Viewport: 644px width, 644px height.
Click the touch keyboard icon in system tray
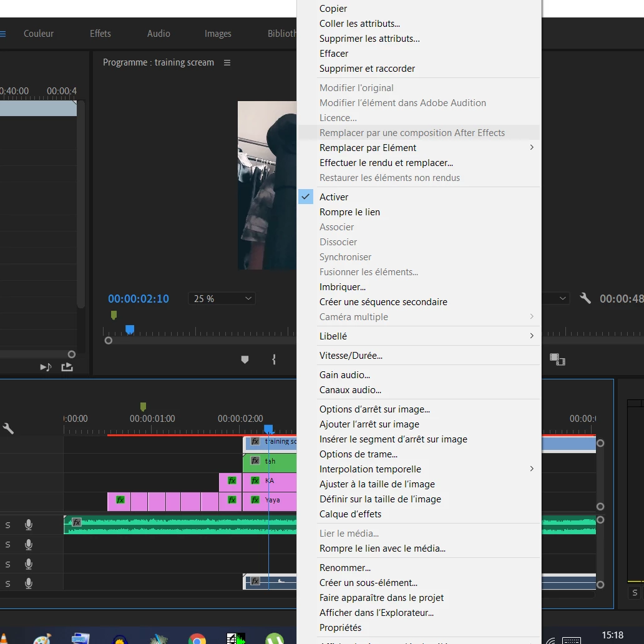(572, 640)
